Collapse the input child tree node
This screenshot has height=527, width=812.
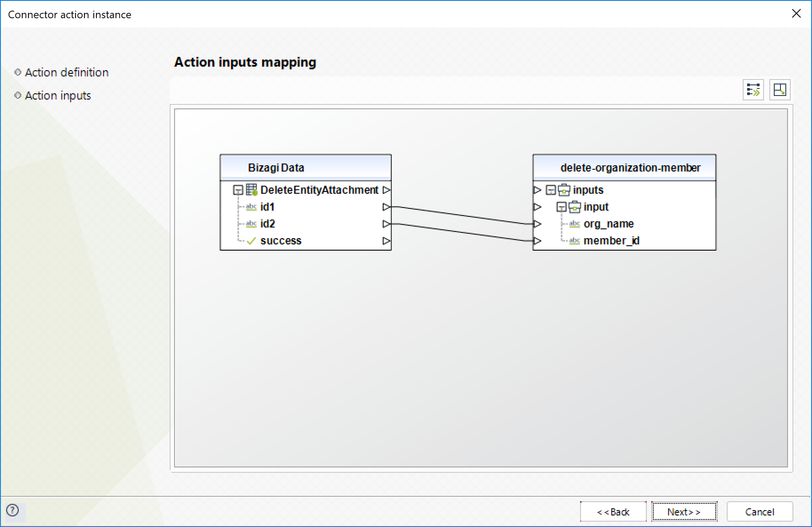tap(561, 207)
